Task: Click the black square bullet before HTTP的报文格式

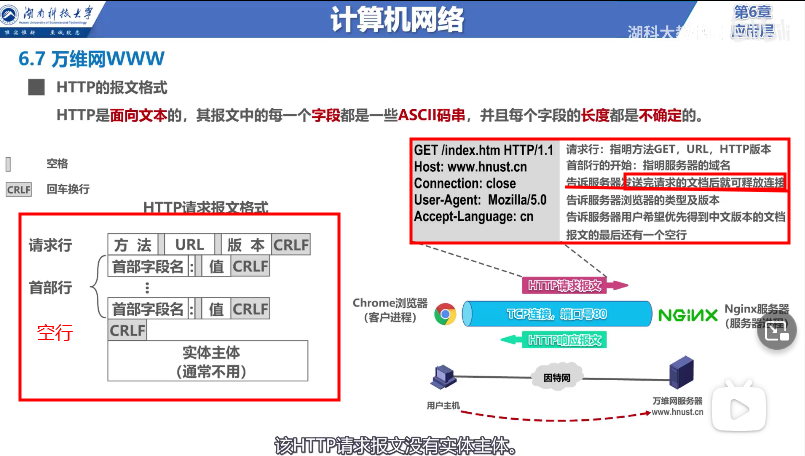Action: tap(36, 87)
